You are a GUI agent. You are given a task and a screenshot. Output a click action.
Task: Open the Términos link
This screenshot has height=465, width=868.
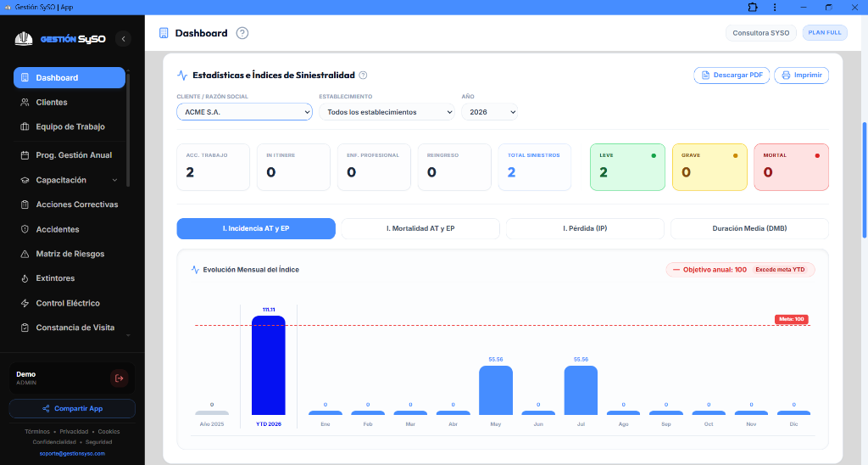(x=37, y=431)
